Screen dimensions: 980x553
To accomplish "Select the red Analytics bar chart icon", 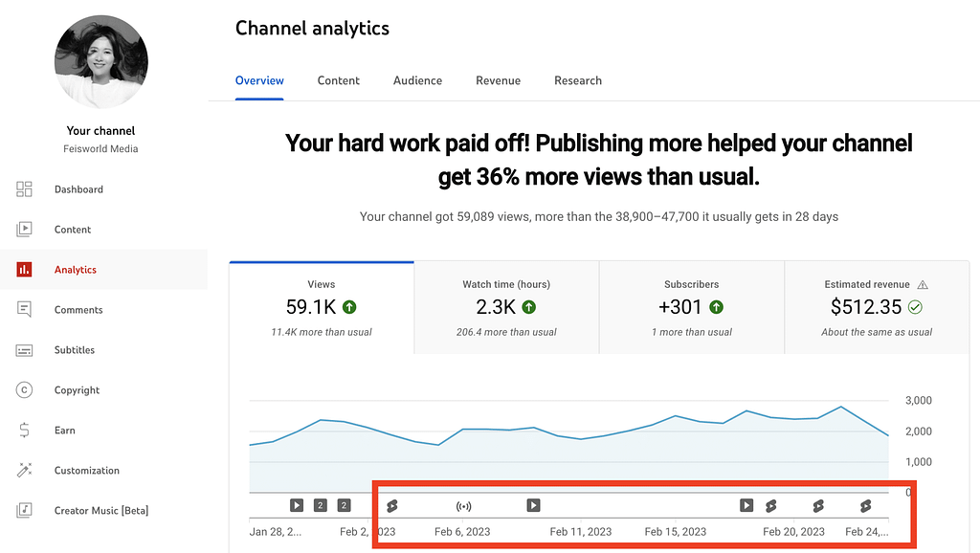I will (25, 270).
